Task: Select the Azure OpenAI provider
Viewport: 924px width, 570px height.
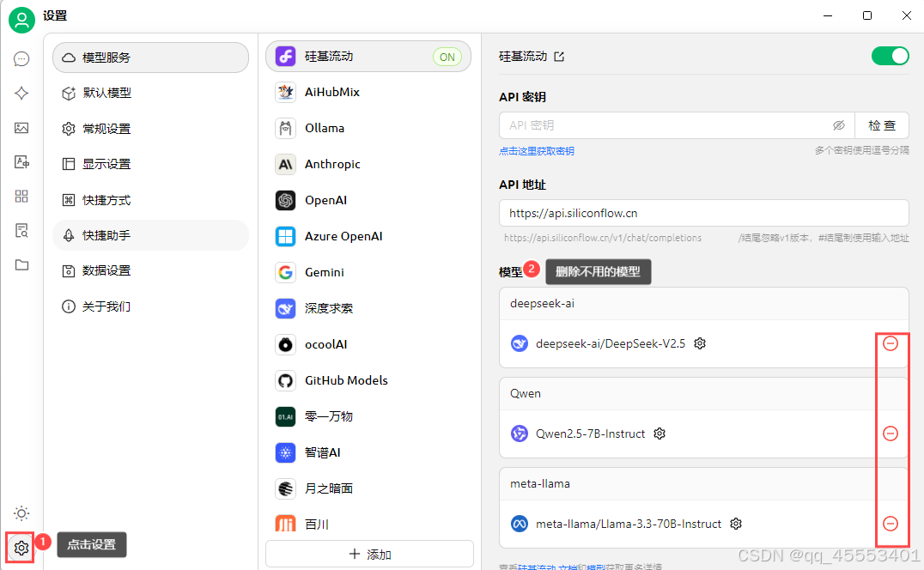Action: pos(368,236)
